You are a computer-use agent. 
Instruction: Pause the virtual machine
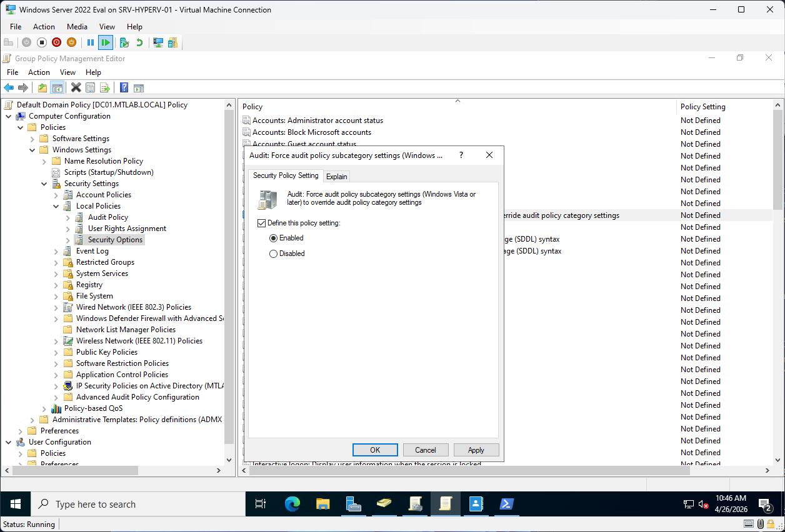tap(91, 42)
